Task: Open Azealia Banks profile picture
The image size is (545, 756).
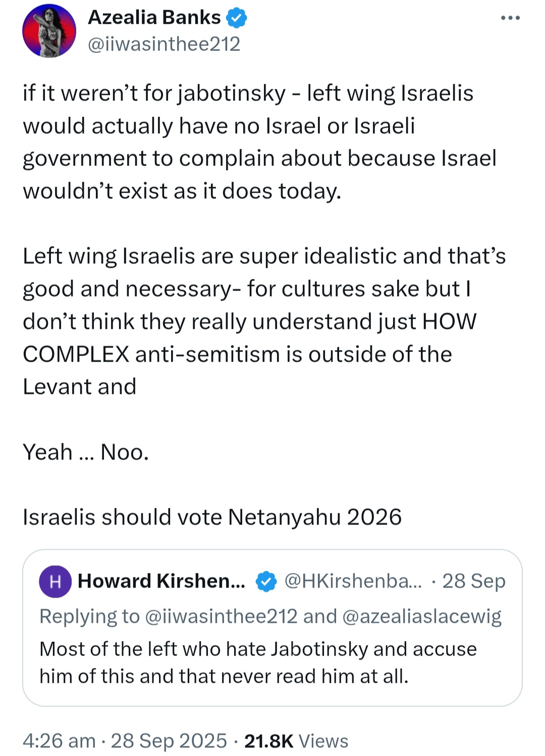Action: click(x=49, y=31)
